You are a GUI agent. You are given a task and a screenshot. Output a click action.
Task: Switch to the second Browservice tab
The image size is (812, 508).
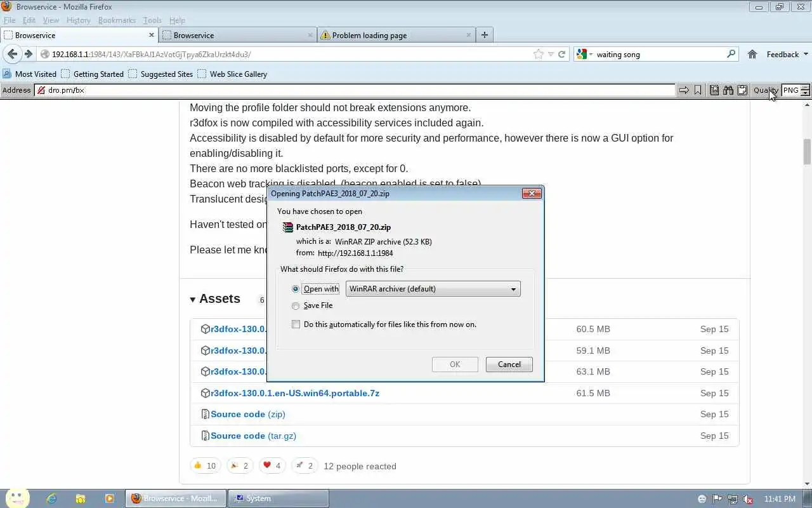point(237,35)
